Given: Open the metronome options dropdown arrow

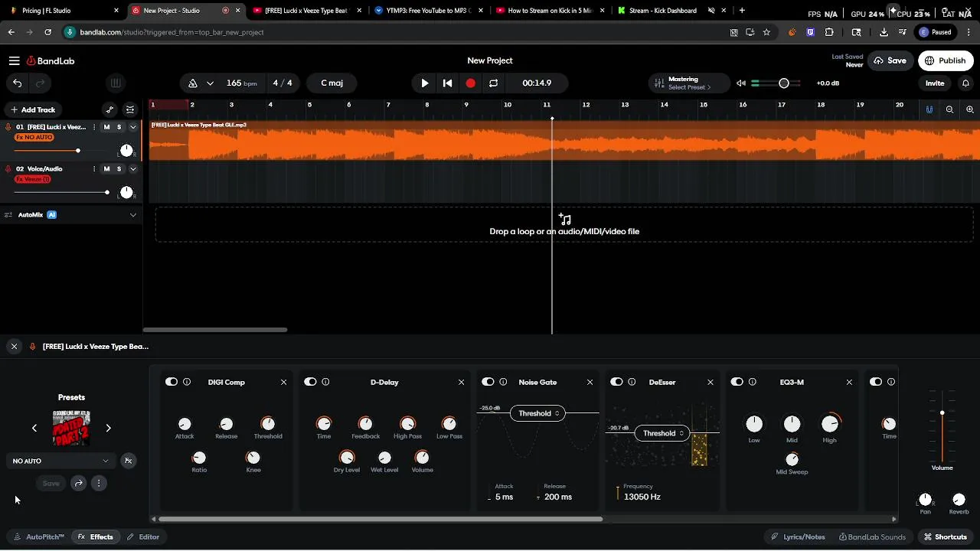Looking at the screenshot, I should pos(210,83).
